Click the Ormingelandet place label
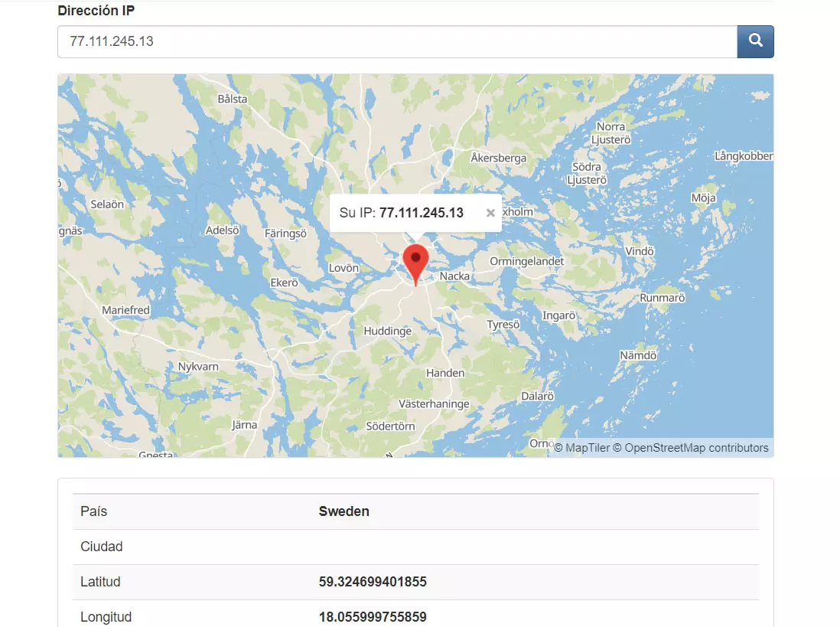Image resolution: width=840 pixels, height=627 pixels. [x=526, y=261]
